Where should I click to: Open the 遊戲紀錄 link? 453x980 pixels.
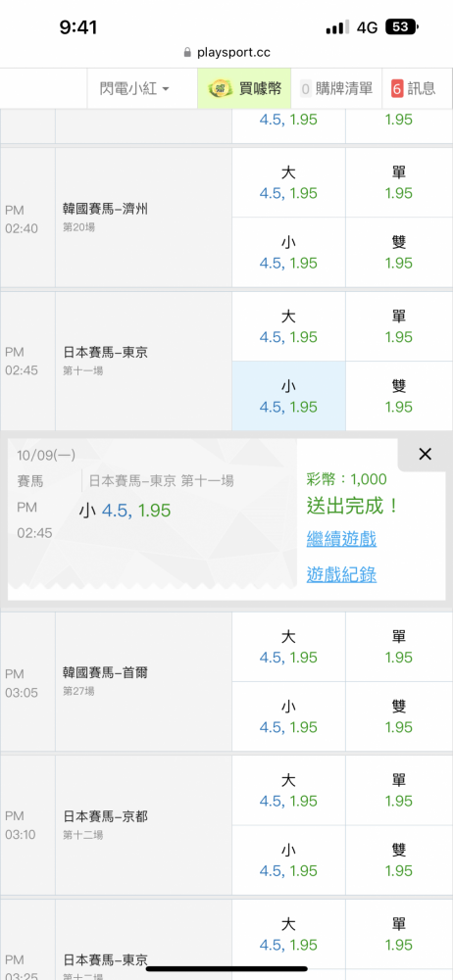[341, 574]
